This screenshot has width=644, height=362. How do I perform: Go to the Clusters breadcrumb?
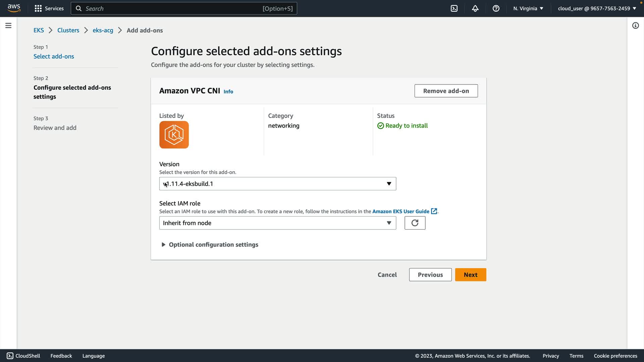(x=68, y=30)
